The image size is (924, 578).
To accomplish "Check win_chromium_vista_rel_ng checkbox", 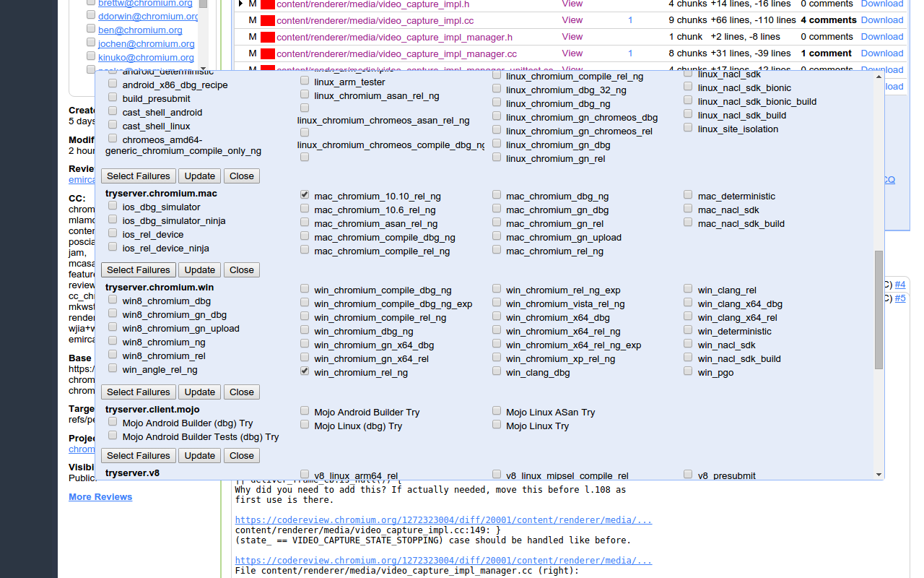I will click(497, 303).
